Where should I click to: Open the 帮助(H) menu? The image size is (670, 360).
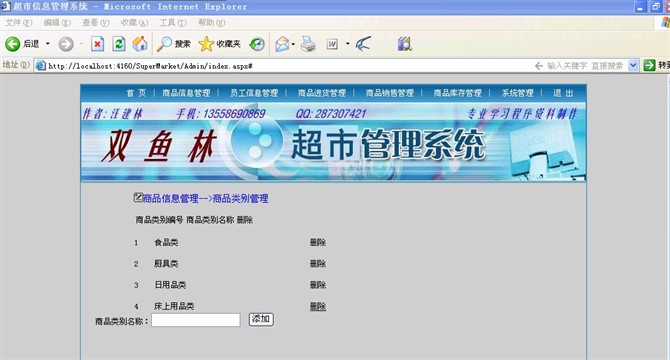pyautogui.click(x=211, y=22)
